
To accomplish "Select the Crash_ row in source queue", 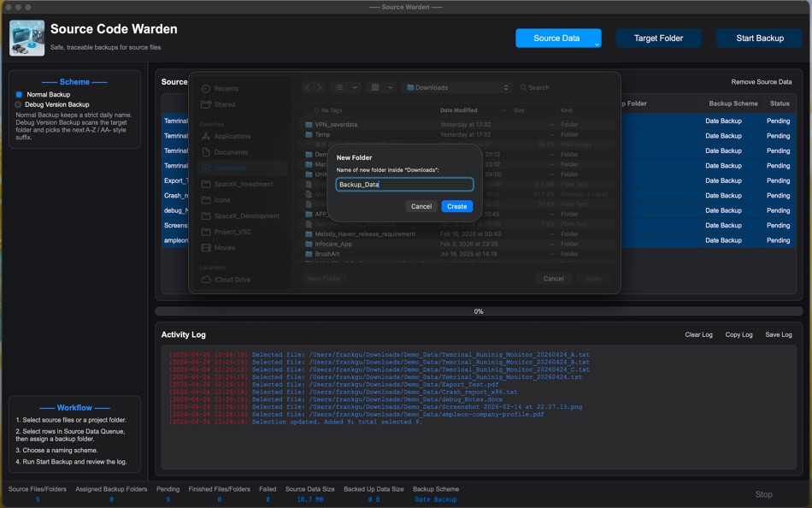I will click(x=175, y=196).
